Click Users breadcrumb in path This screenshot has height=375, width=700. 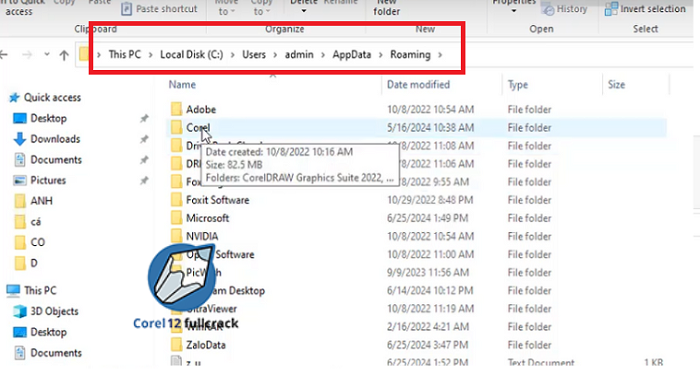(x=254, y=54)
